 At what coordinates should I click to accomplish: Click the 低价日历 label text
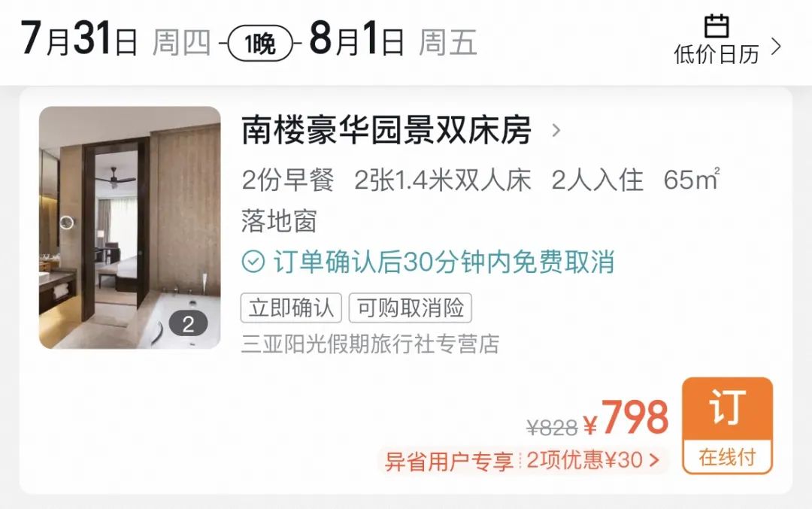coord(717,54)
